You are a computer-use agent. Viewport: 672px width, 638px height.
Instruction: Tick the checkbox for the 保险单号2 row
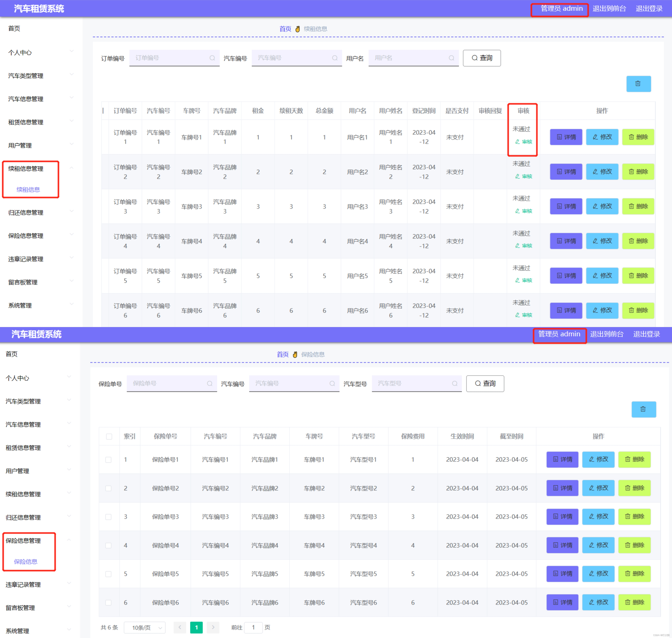[108, 488]
